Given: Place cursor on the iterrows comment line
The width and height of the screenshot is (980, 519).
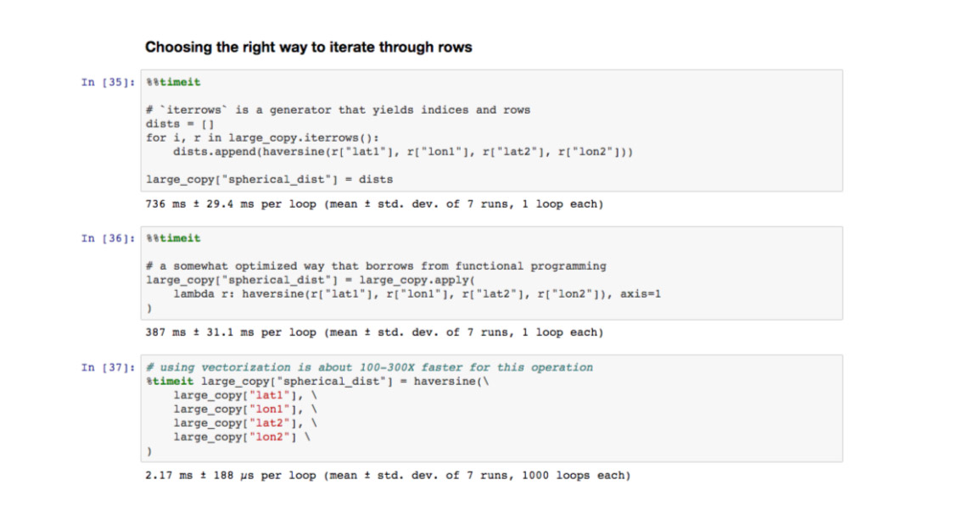Looking at the screenshot, I should click(x=339, y=110).
